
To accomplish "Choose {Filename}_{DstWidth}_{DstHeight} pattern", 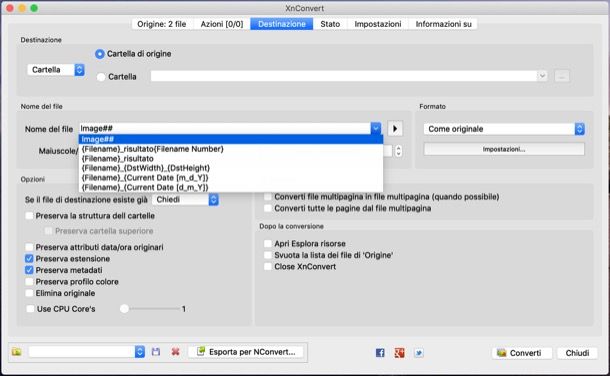I will click(231, 168).
